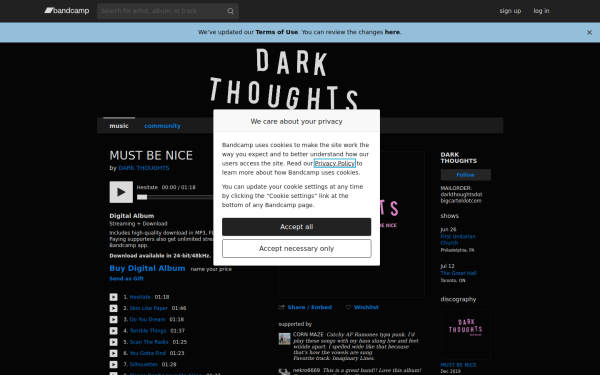This screenshot has width=600, height=375.
Task: Dismiss the Terms of Use banner
Action: pos(589,33)
